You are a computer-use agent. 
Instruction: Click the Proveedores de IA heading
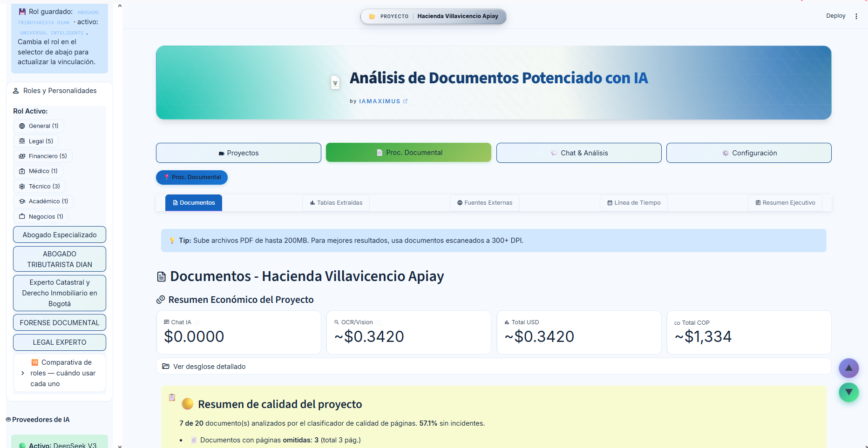click(41, 420)
